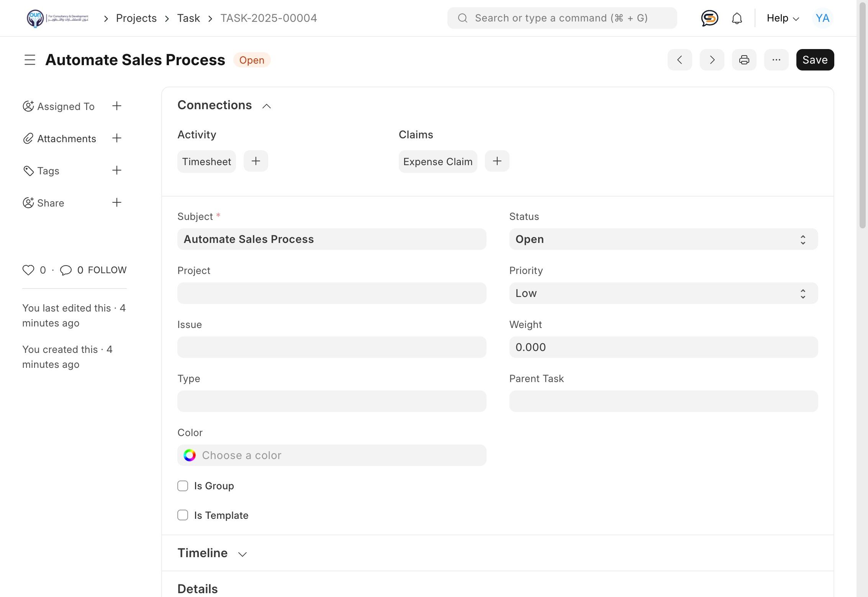
Task: Open the Expense Claim connection link
Action: coord(437,162)
